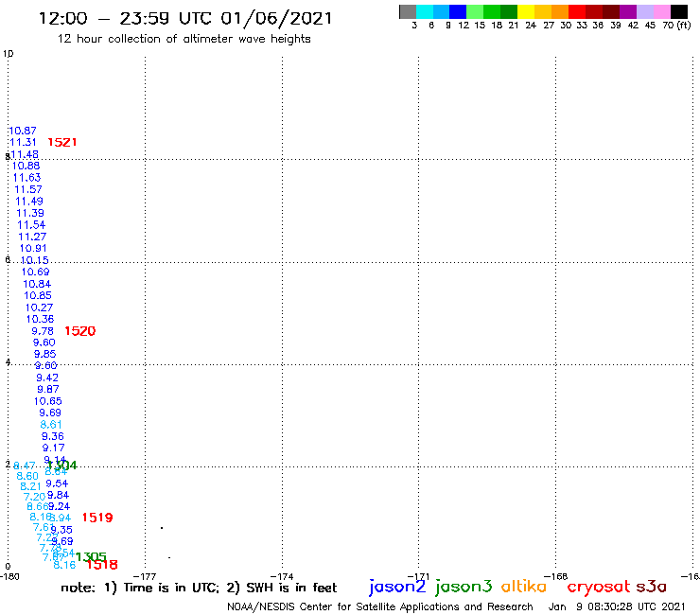Click the red pass number 1520
This screenshot has width=700, height=615.
click(79, 331)
